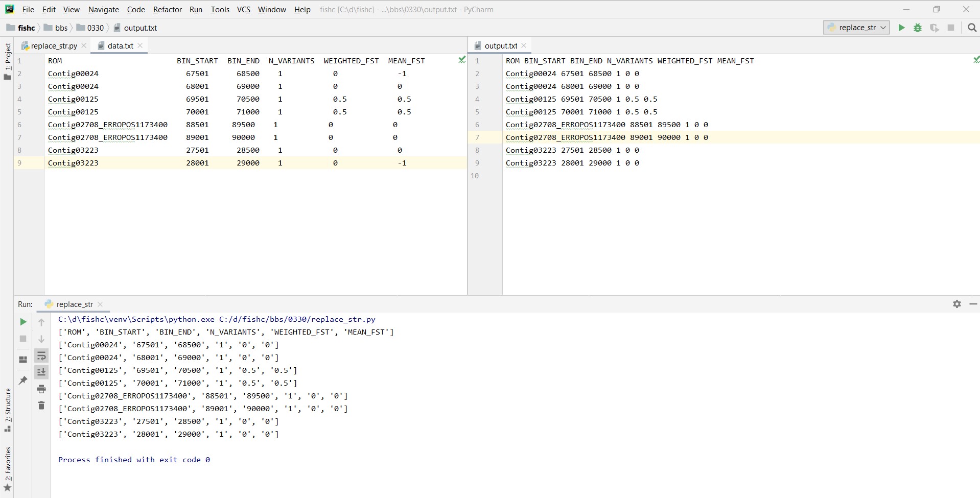Pin the Run tab
The height and width of the screenshot is (498, 980).
(x=23, y=381)
